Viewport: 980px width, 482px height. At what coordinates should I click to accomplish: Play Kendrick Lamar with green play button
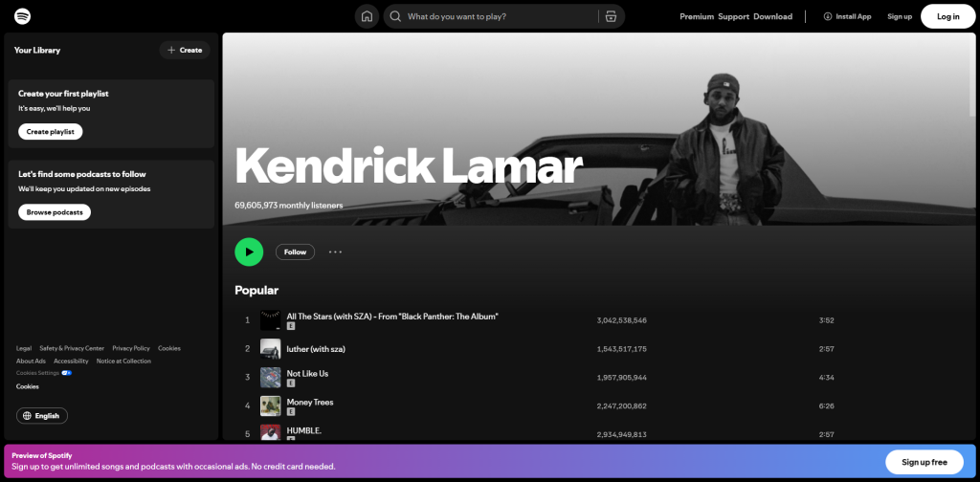249,252
